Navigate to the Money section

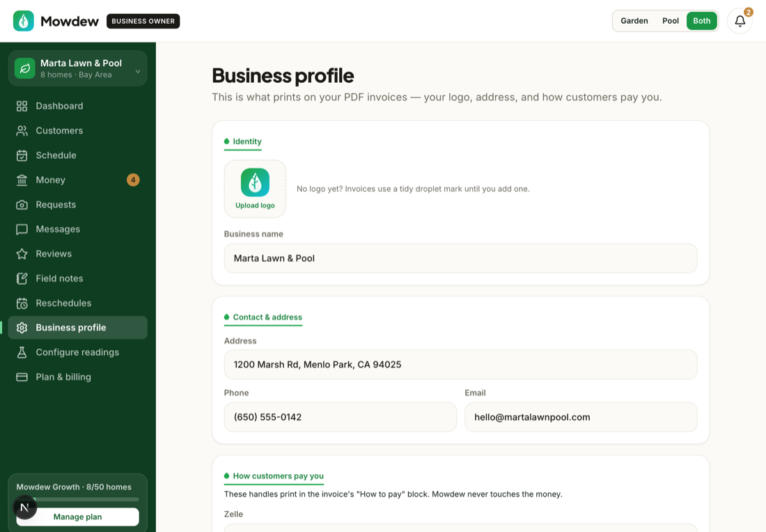coord(78,180)
